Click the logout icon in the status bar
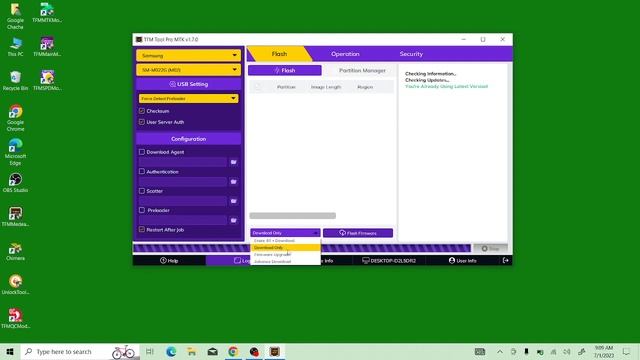The image size is (640, 360). pyautogui.click(x=505, y=260)
